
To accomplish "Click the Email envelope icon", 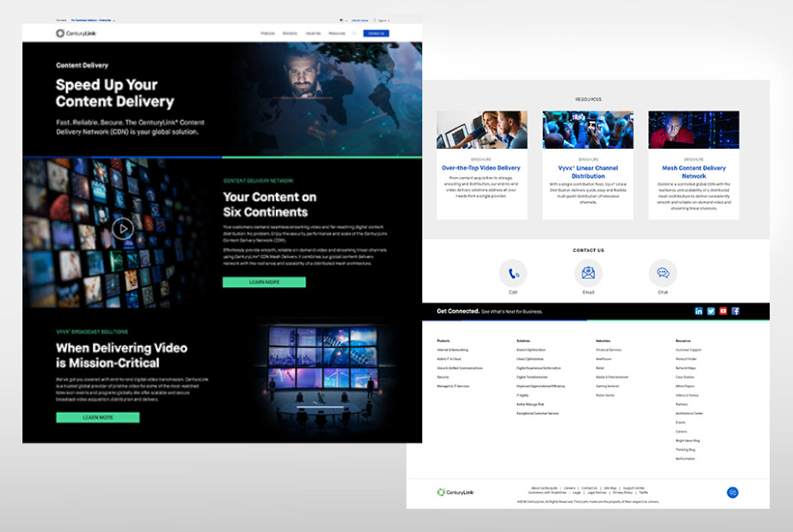I will point(589,273).
